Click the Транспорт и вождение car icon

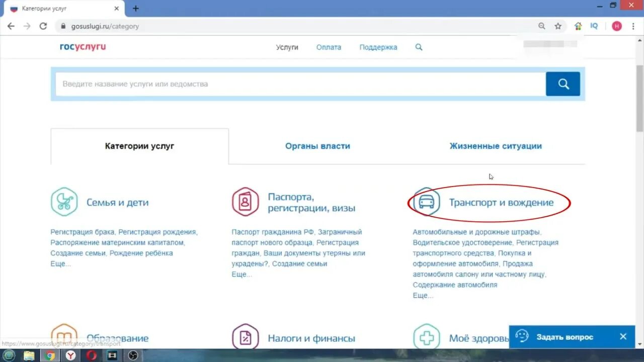(x=426, y=202)
